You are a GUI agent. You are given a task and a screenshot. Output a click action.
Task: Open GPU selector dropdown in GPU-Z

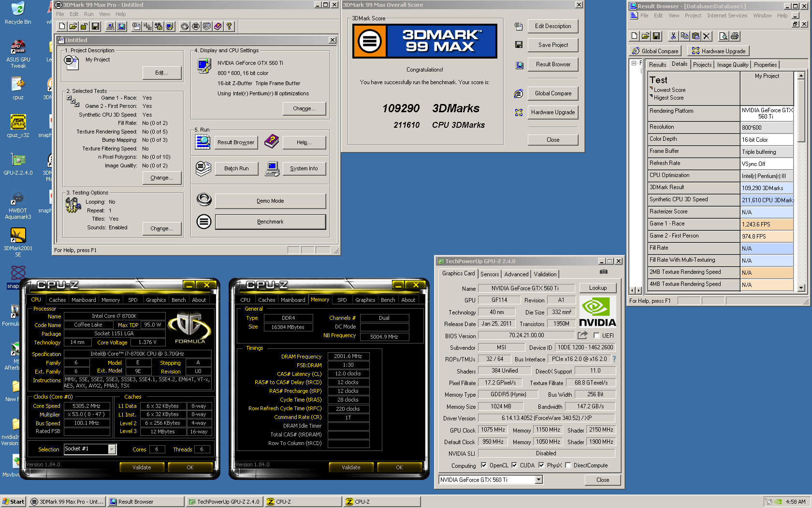point(538,479)
